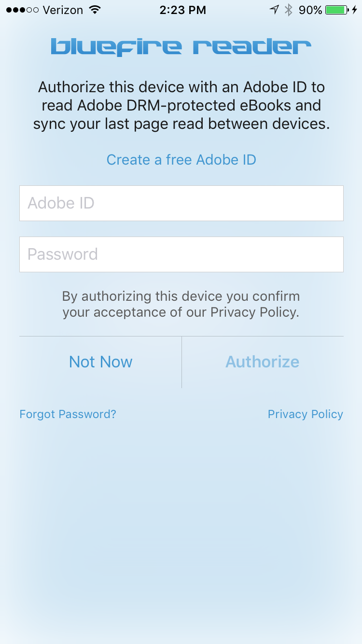362x644 pixels.
Task: Focus the Password input field
Action: pyautogui.click(x=181, y=254)
